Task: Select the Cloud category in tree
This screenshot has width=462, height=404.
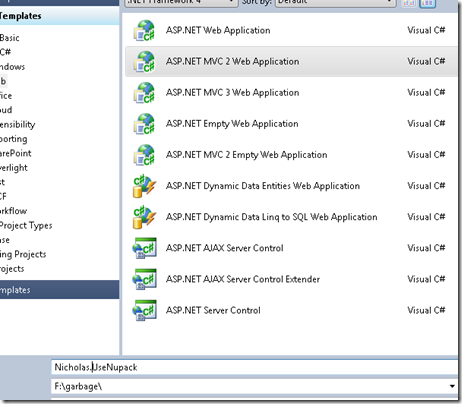Action: (x=6, y=110)
